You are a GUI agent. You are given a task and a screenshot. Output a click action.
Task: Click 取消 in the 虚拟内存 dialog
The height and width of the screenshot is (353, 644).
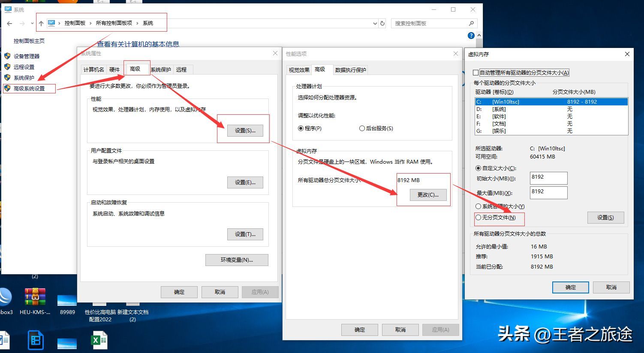tap(611, 287)
